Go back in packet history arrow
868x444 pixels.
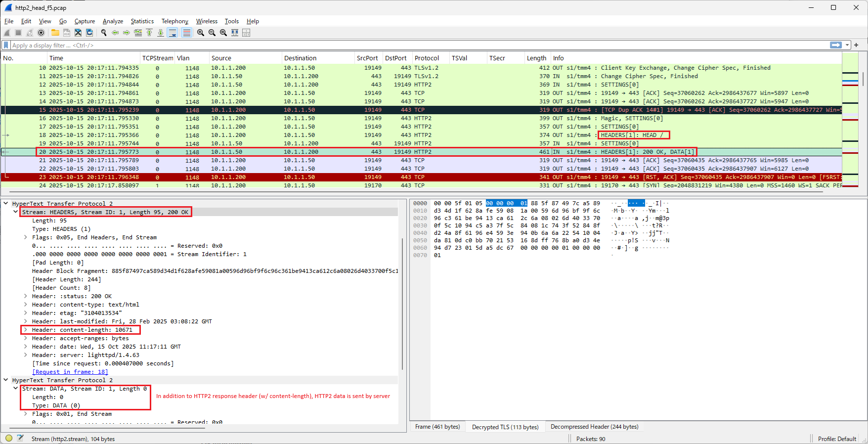coord(115,33)
